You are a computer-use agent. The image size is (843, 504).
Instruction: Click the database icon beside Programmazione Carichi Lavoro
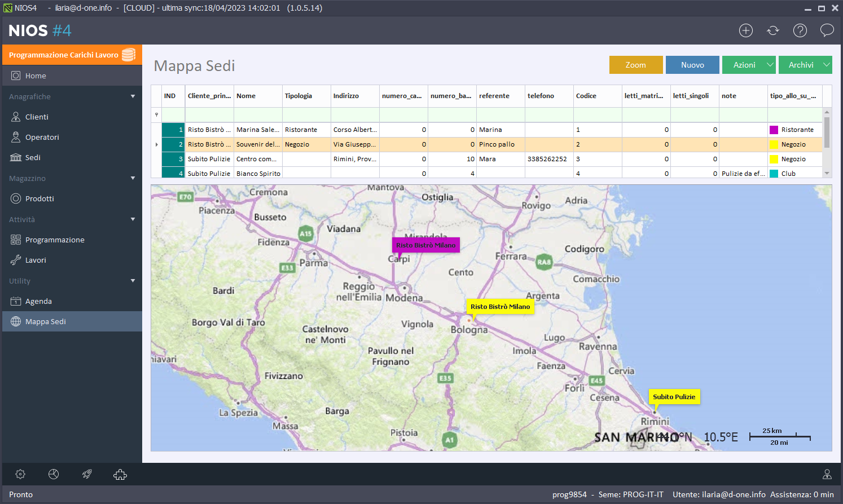click(129, 55)
